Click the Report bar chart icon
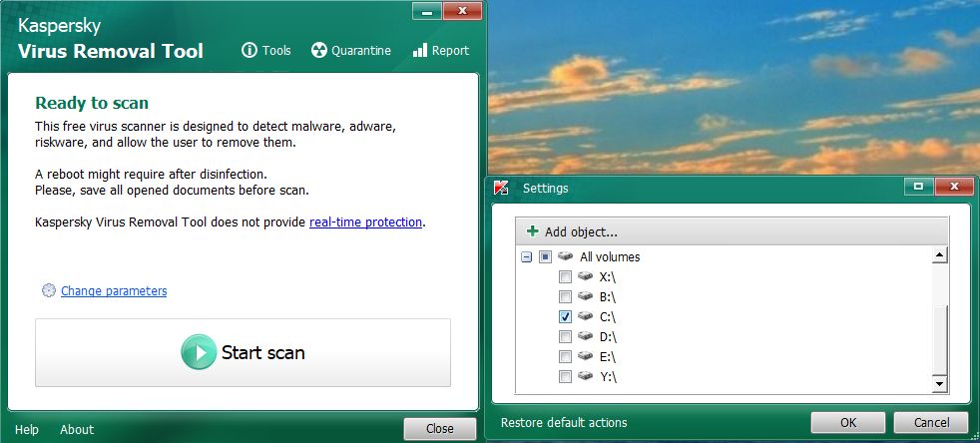This screenshot has height=443, width=980. (x=420, y=50)
